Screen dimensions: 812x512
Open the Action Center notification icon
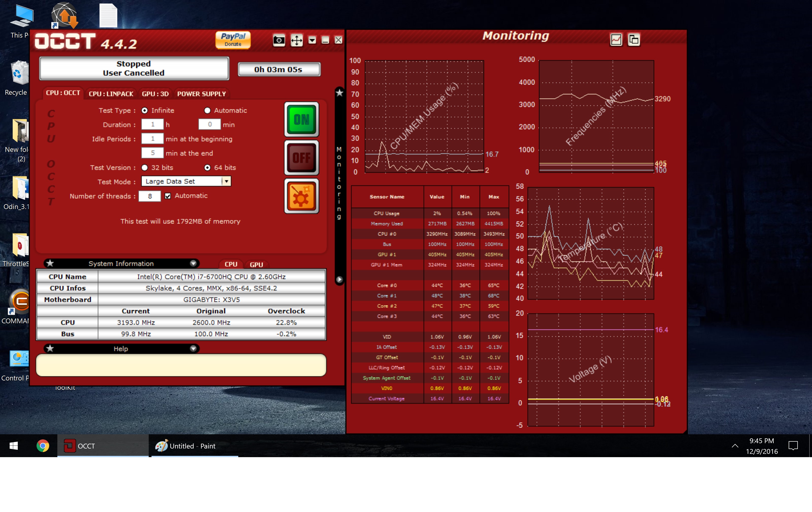[793, 446]
